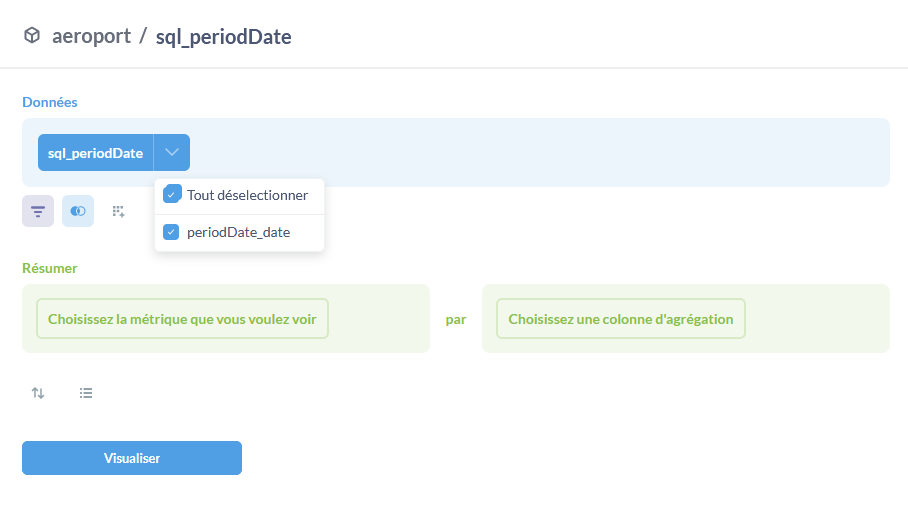Open the row limit list icon

point(86,393)
